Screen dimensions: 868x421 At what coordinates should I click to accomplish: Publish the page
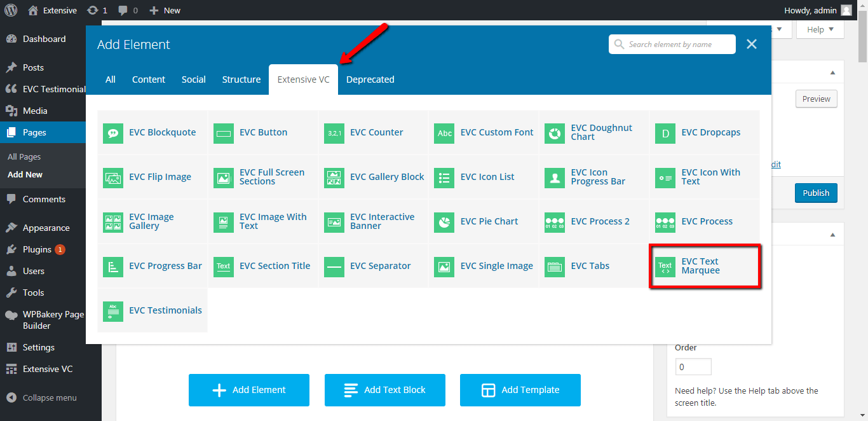(x=816, y=193)
